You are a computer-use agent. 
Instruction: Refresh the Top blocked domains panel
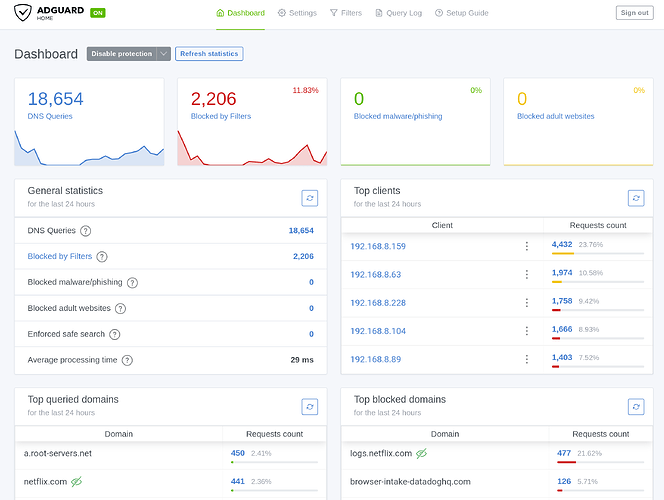pos(636,407)
